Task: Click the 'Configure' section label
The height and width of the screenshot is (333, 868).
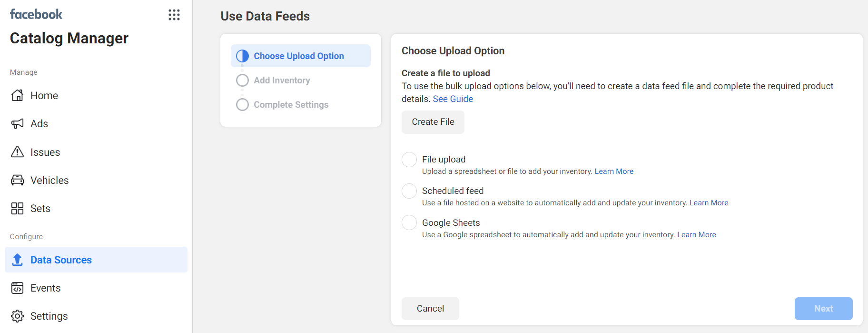Action: click(26, 237)
